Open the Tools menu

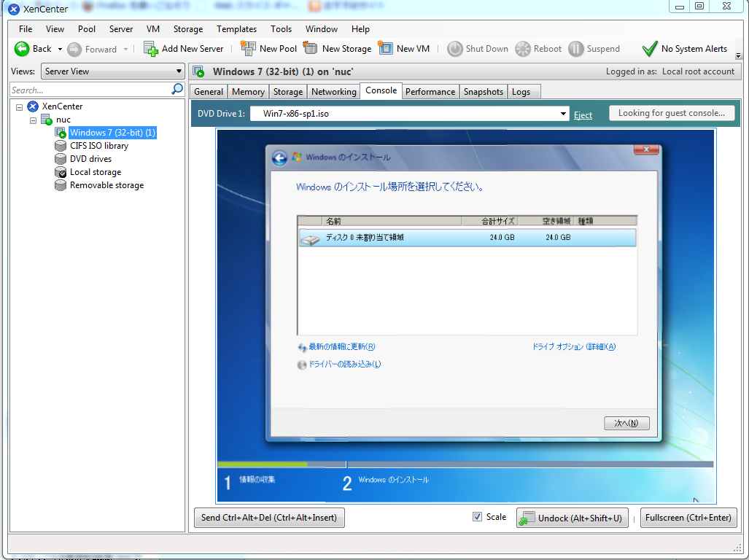(x=281, y=29)
